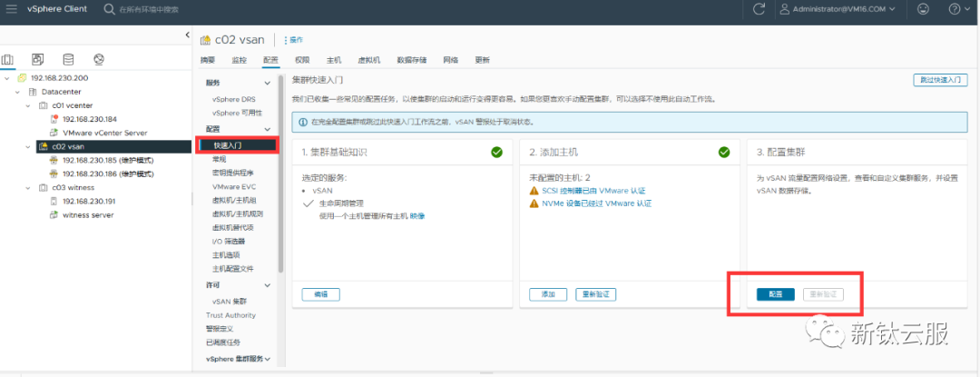
Task: Collapse the c02 vsan tree node
Action: click(x=27, y=146)
